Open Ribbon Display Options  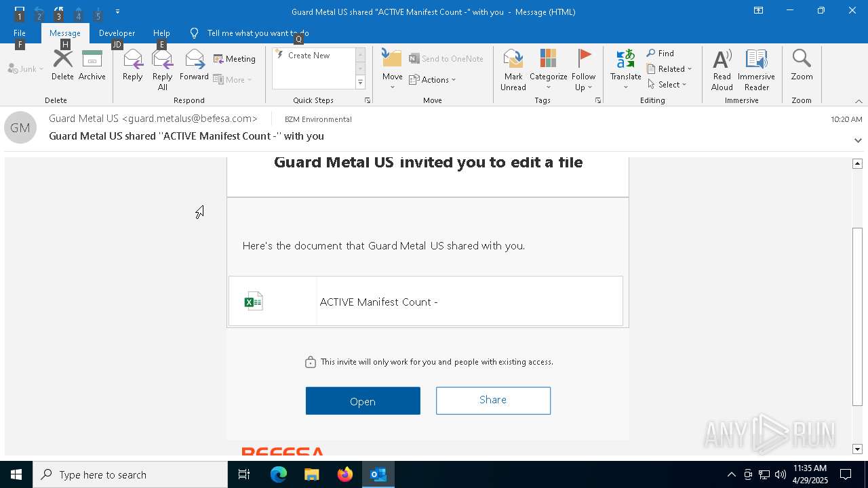pyautogui.click(x=758, y=11)
